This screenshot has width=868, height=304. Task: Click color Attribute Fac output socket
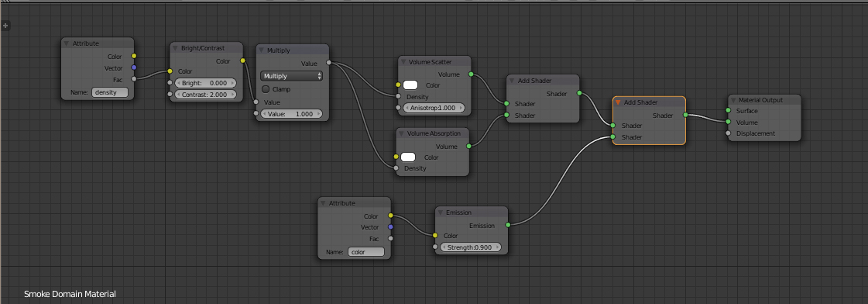tap(391, 239)
